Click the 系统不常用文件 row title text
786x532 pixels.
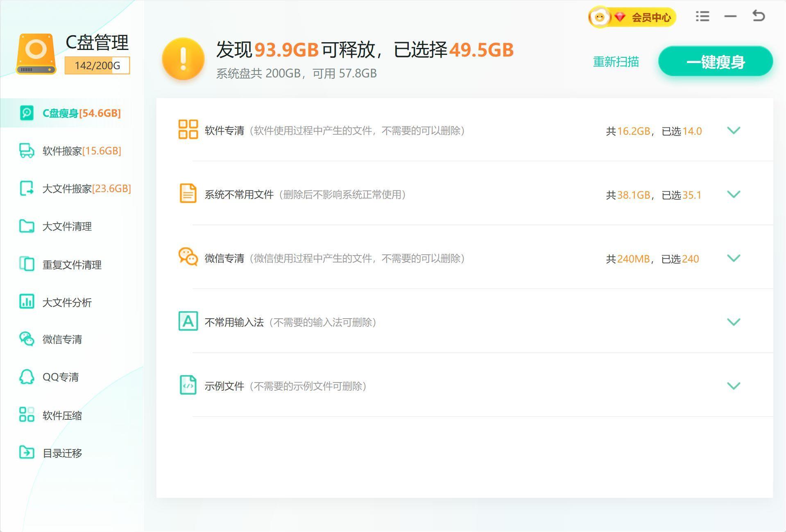(x=239, y=195)
